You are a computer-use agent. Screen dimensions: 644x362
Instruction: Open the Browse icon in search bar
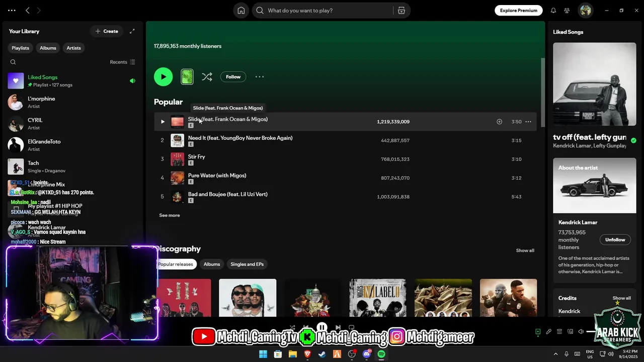tap(401, 11)
